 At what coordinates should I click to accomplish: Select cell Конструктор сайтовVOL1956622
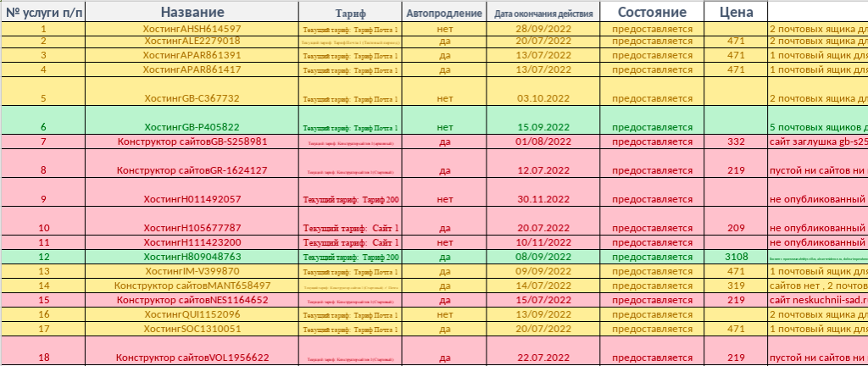[x=192, y=358]
